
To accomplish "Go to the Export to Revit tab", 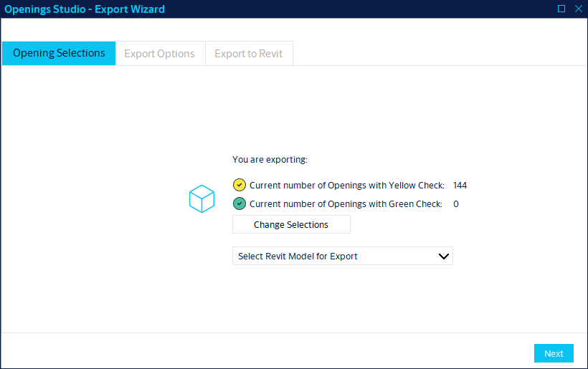I will pos(249,54).
